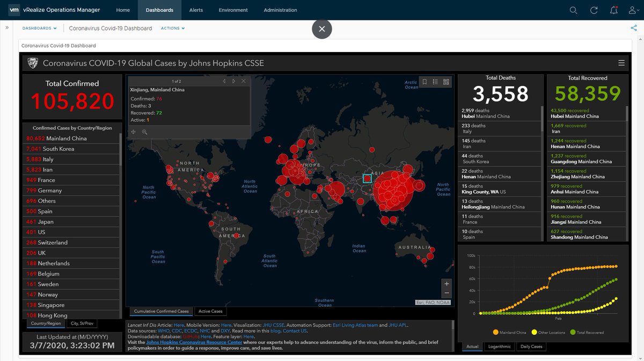This screenshot has width=644, height=361.
Task: Show the Actual chart tab
Action: coord(472,346)
